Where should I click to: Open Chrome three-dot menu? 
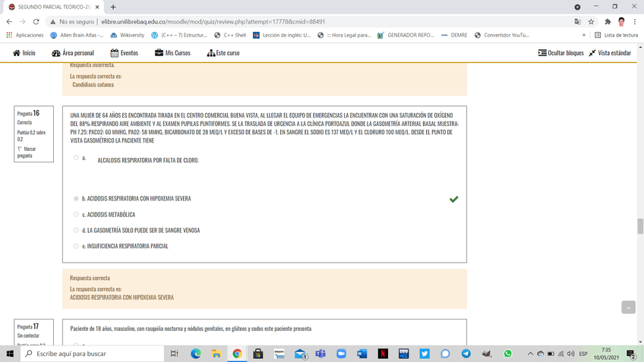click(635, 22)
